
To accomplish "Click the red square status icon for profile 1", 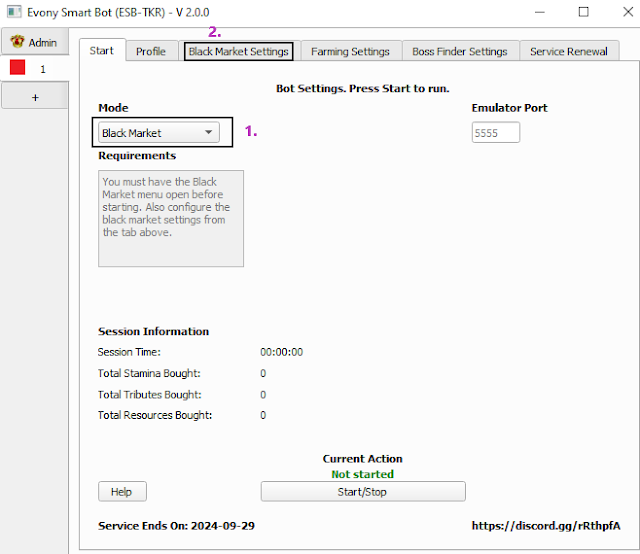I will (x=18, y=67).
